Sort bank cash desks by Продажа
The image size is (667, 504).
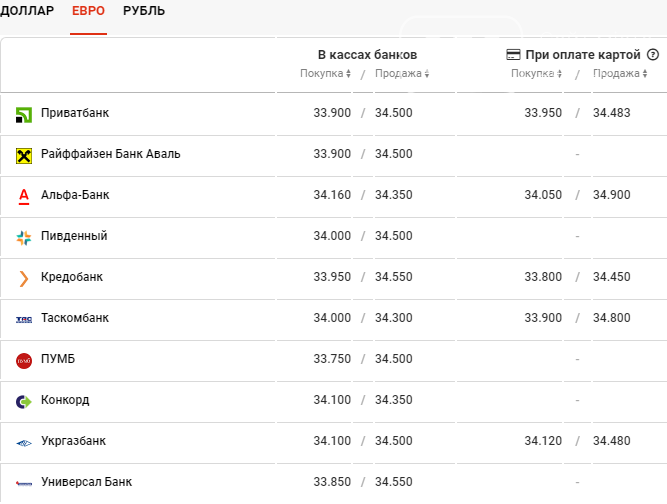tap(401, 74)
